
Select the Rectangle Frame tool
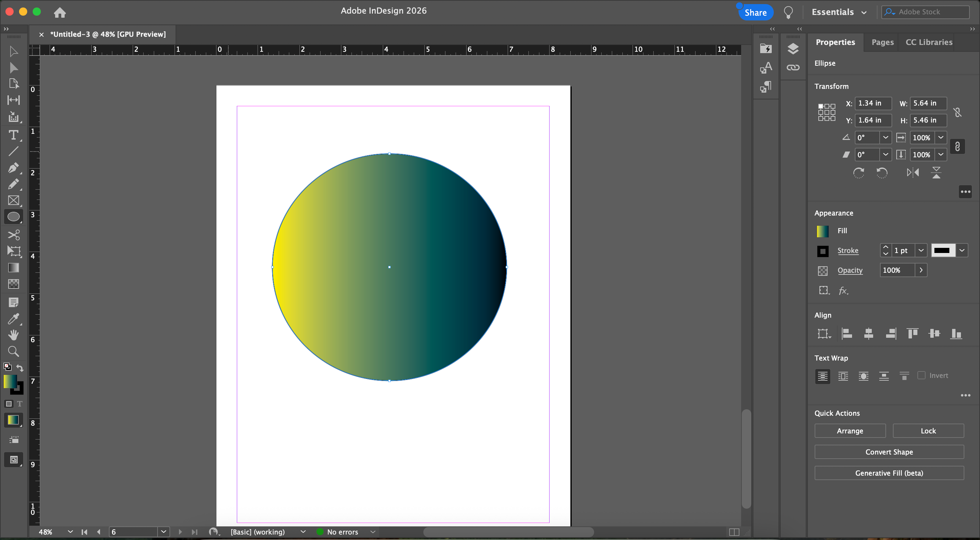click(x=13, y=201)
